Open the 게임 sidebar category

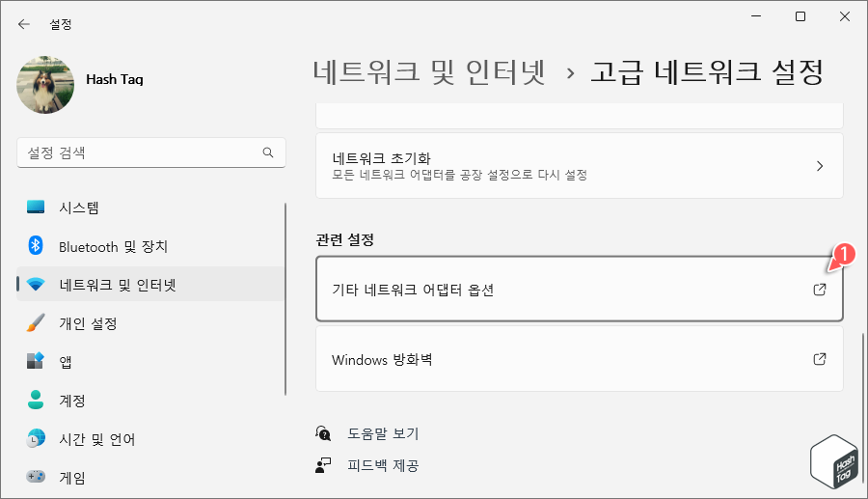[x=151, y=477]
